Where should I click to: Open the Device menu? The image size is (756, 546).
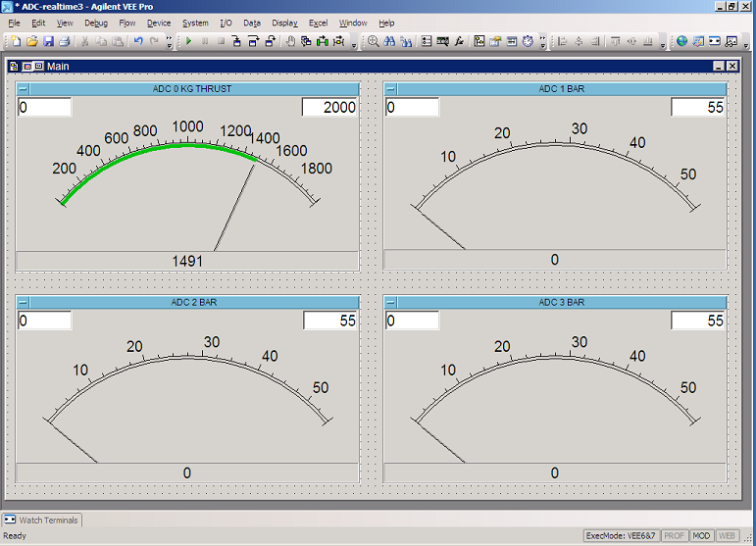tap(159, 23)
